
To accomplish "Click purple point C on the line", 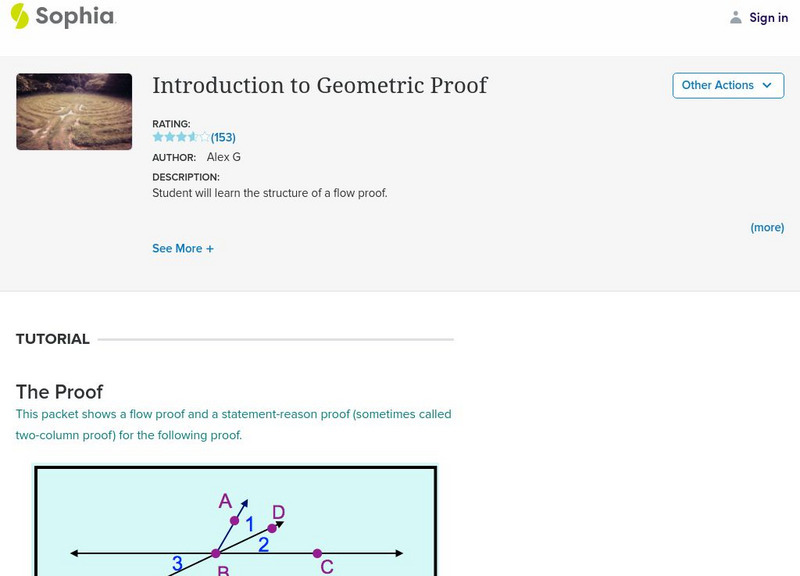I will [x=317, y=553].
